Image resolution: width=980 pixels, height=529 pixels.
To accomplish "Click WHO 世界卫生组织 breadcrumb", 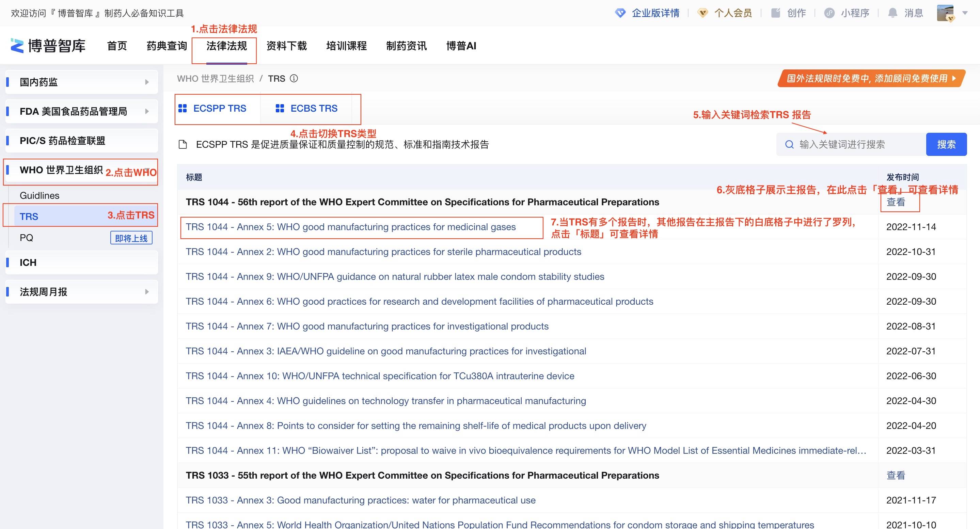I will 215,78.
